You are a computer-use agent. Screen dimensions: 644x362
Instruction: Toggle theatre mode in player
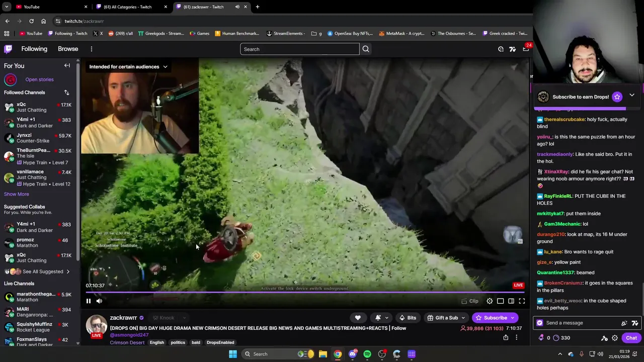point(500,301)
